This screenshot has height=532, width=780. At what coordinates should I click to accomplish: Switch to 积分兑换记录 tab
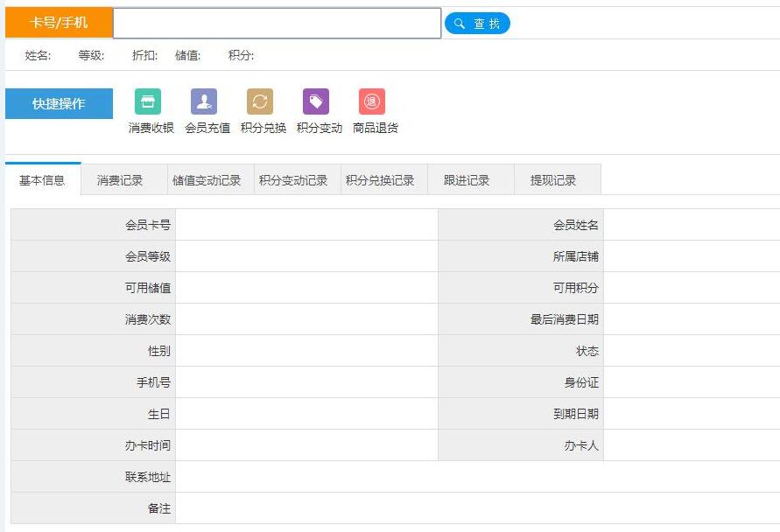point(383,178)
